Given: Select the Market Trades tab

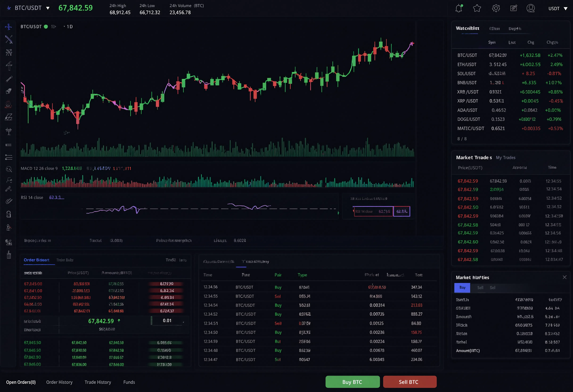Looking at the screenshot, I should (x=474, y=157).
